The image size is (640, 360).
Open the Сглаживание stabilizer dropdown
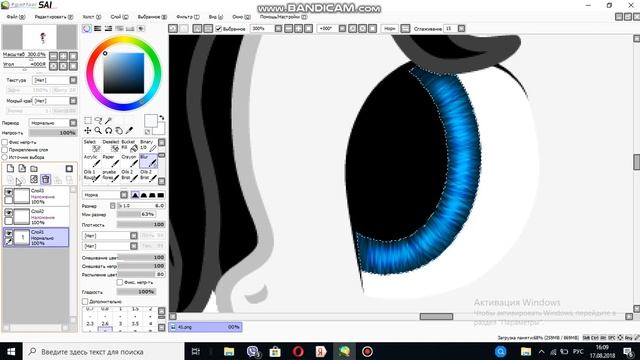pyautogui.click(x=461, y=29)
